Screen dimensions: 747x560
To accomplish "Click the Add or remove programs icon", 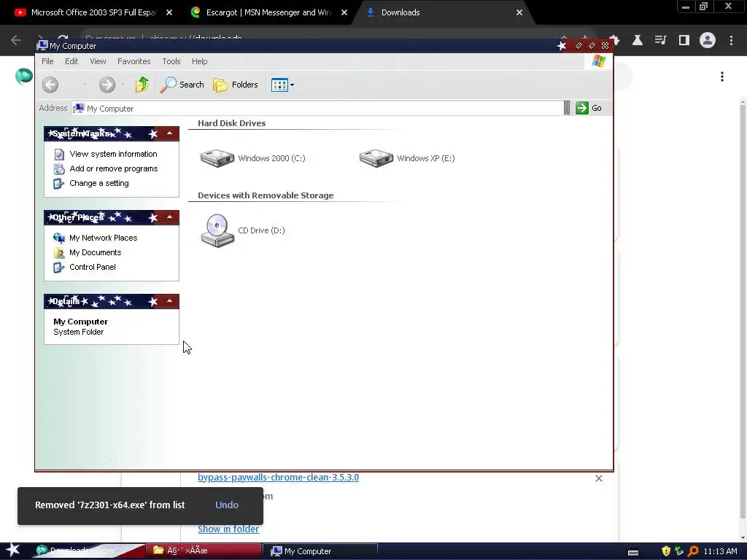I will (x=59, y=169).
